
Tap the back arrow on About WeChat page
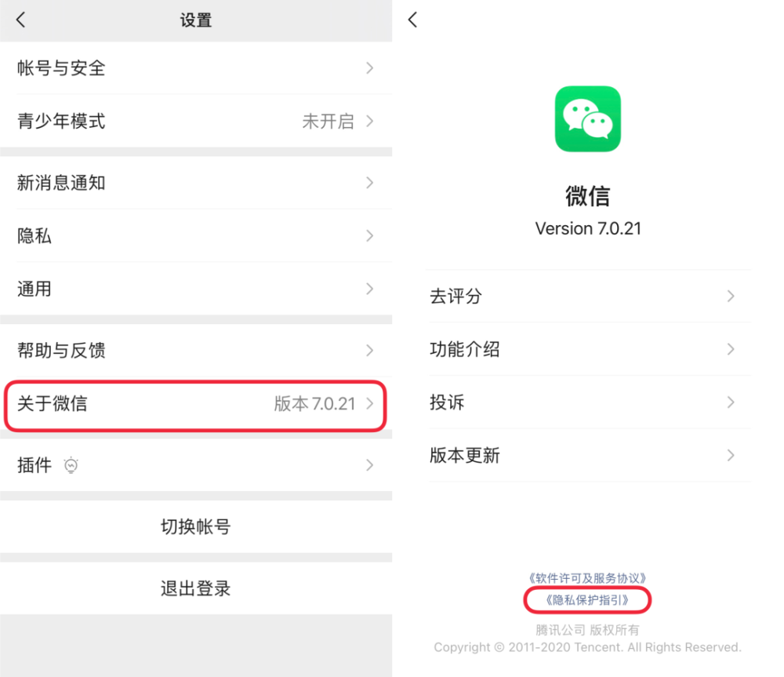click(x=412, y=20)
